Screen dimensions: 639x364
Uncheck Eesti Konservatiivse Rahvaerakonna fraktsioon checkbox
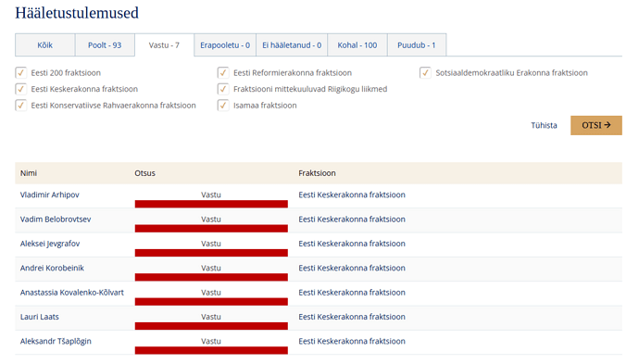coord(20,106)
